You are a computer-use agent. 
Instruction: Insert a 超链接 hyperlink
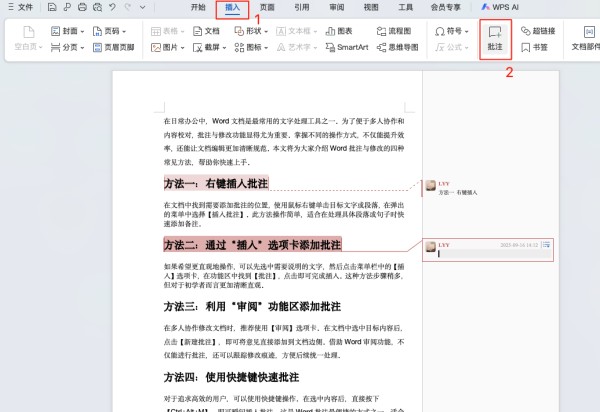click(538, 31)
